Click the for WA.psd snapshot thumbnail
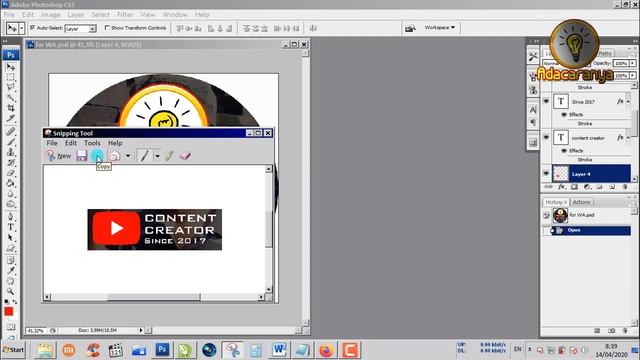 pos(560,215)
